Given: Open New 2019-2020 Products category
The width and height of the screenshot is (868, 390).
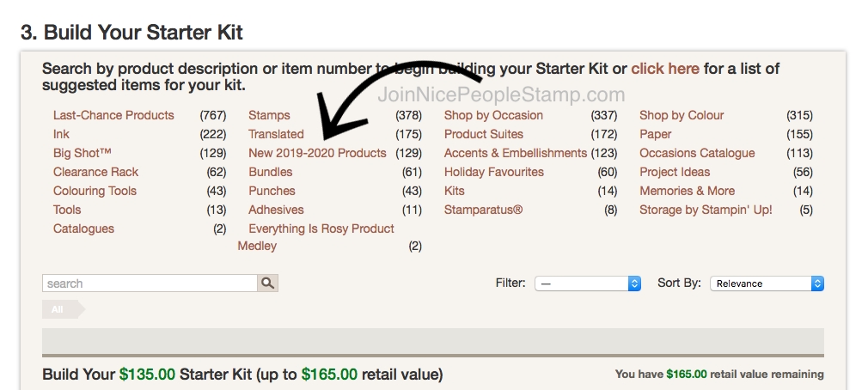Looking at the screenshot, I should 317,153.
